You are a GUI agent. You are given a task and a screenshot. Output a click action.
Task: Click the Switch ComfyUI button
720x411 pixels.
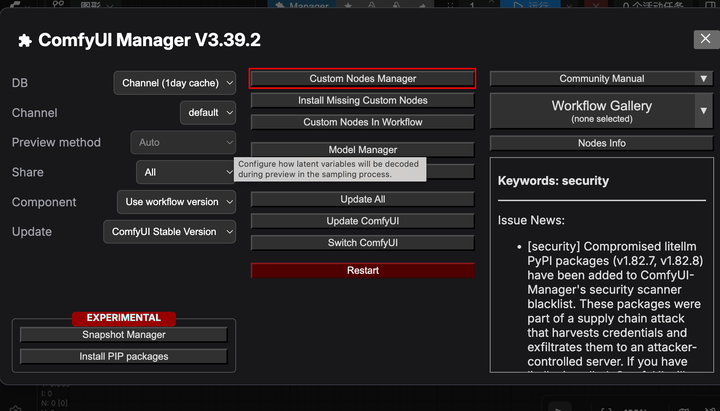(x=362, y=243)
